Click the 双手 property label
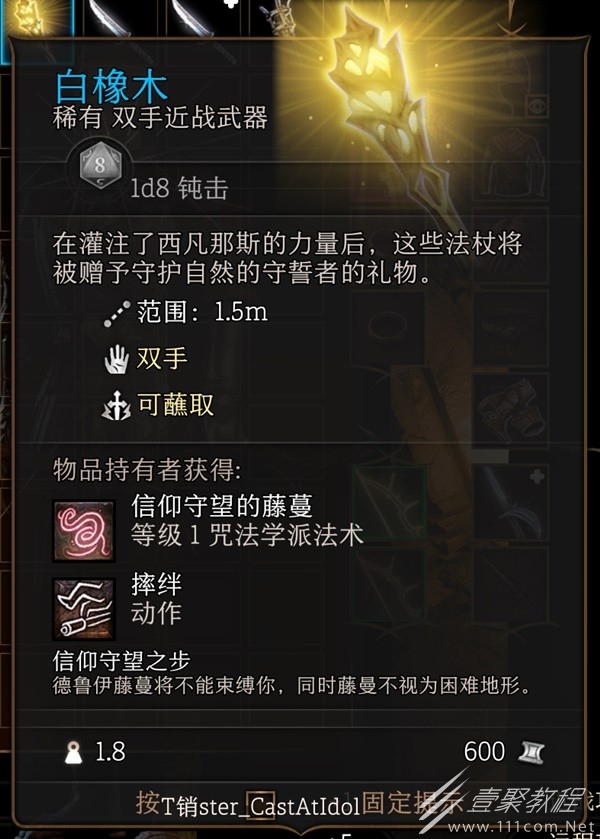 pyautogui.click(x=162, y=359)
